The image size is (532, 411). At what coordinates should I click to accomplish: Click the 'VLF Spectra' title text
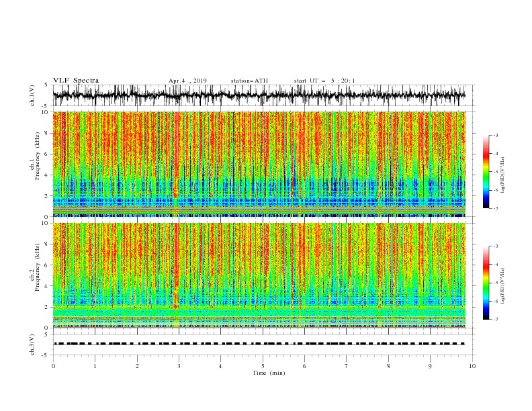click(x=76, y=81)
